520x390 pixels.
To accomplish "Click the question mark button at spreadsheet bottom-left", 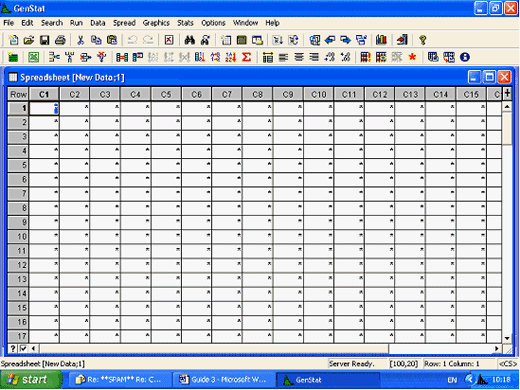I will tap(13, 349).
